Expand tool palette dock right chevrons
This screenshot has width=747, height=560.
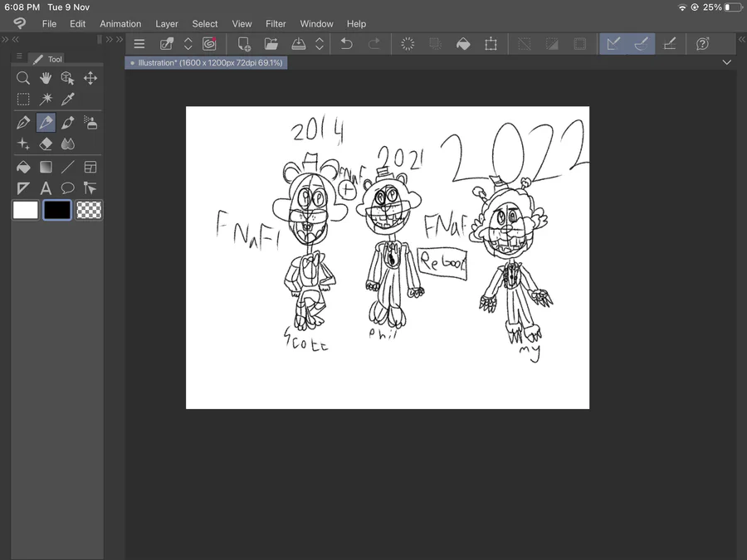[x=109, y=40]
